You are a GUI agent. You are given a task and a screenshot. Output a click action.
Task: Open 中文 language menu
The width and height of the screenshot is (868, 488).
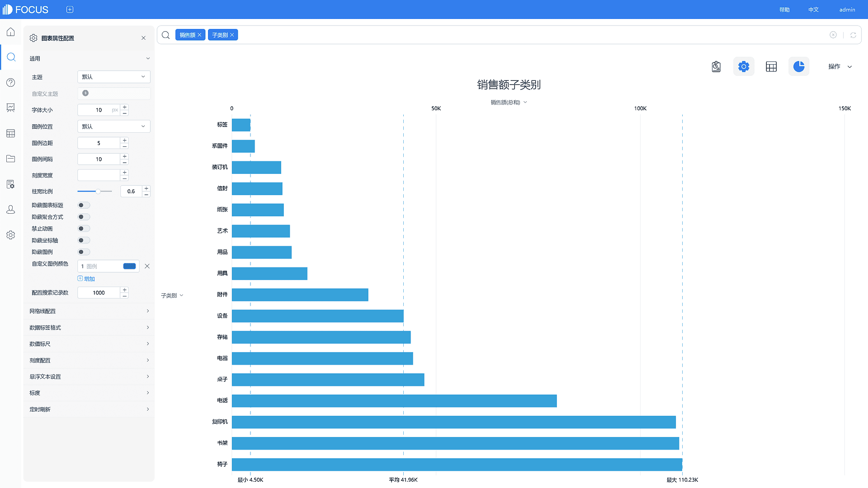point(813,9)
